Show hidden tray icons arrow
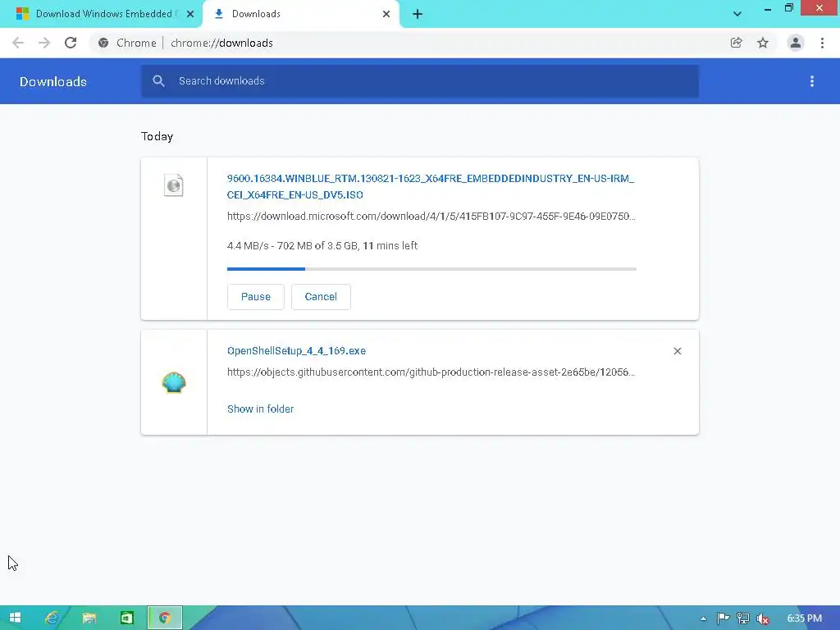The height and width of the screenshot is (630, 840). pos(703,619)
